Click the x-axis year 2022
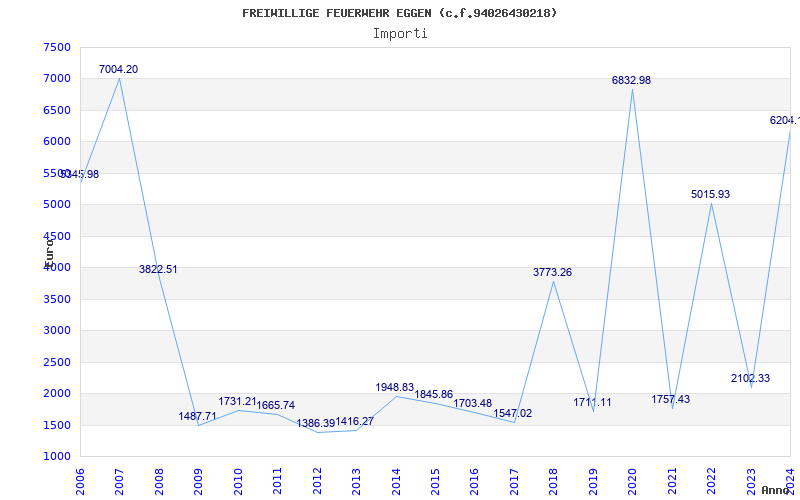 click(x=711, y=482)
